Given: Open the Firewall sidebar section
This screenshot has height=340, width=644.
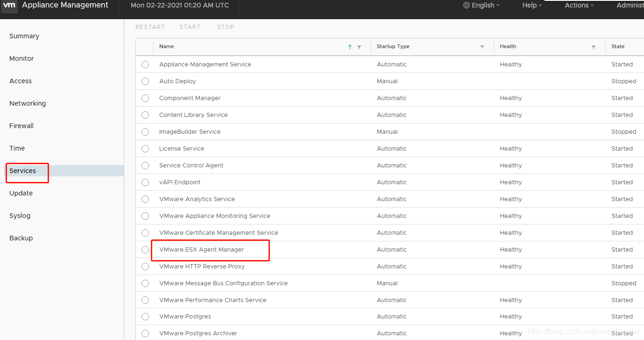Looking at the screenshot, I should [x=21, y=126].
